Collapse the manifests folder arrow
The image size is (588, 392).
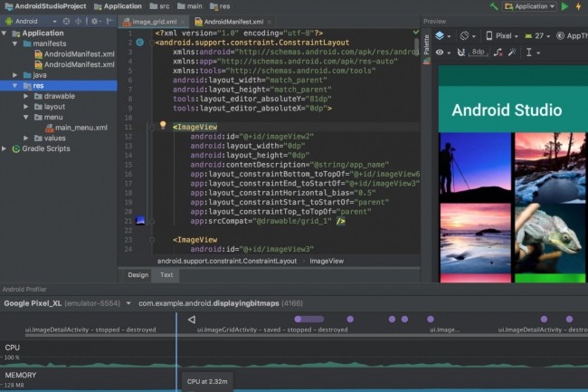click(15, 43)
